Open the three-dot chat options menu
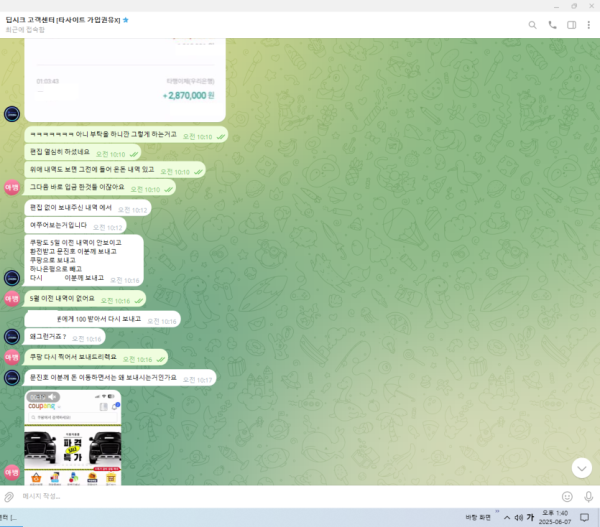The image size is (600, 527). tap(589, 25)
